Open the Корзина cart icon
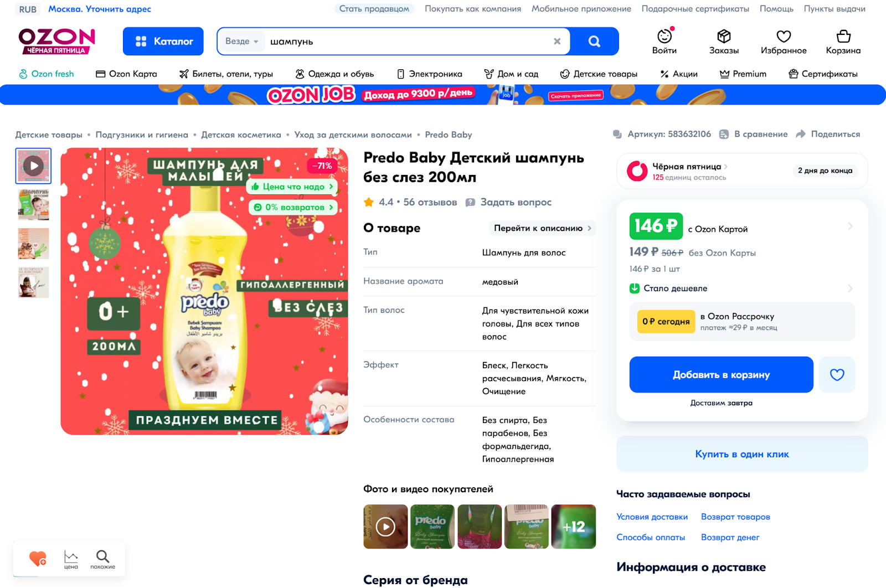The image size is (886, 588). pos(843,37)
